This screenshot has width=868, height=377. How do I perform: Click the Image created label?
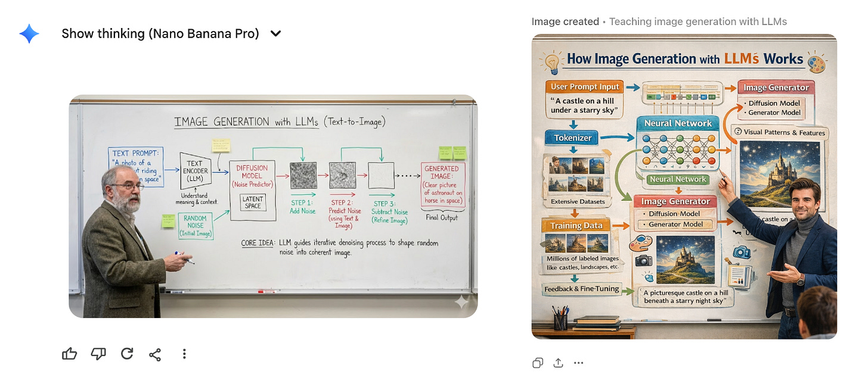pos(565,21)
